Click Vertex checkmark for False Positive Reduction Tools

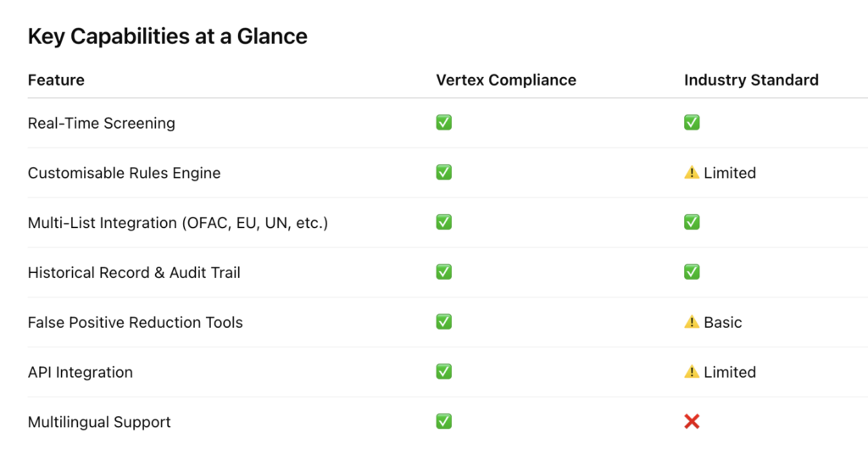click(x=444, y=322)
